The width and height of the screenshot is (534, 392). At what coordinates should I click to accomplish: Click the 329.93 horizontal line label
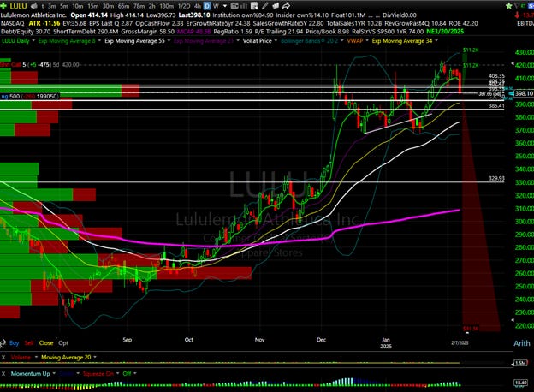[496, 178]
